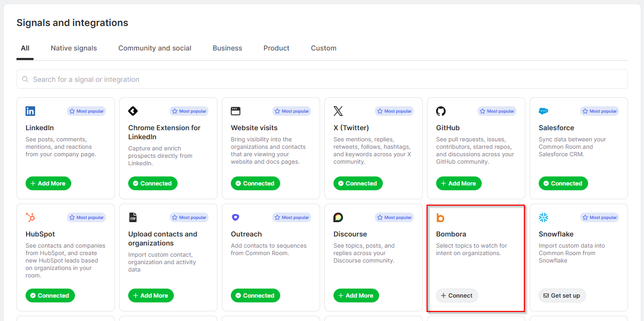Click the Outreach card title
The image size is (644, 321).
(x=246, y=234)
